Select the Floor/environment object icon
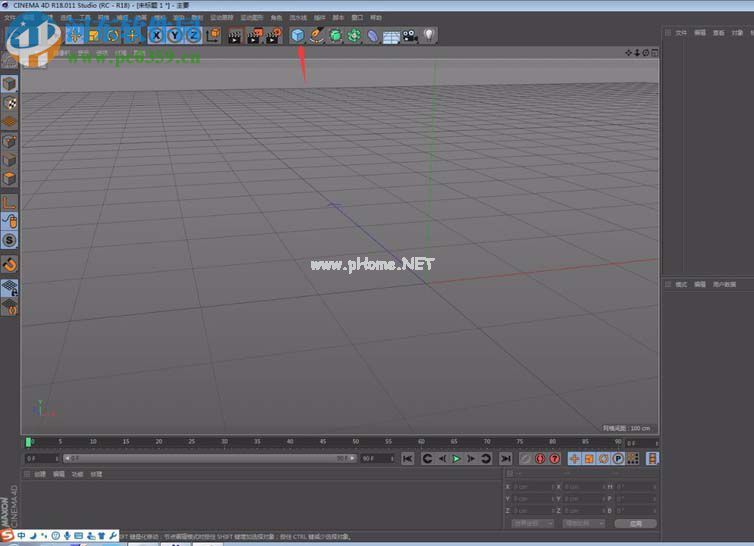Viewport: 754px width, 546px height. click(391, 36)
